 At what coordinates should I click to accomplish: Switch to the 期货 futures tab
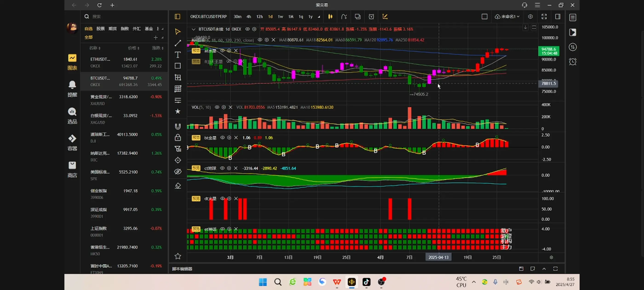(112, 29)
